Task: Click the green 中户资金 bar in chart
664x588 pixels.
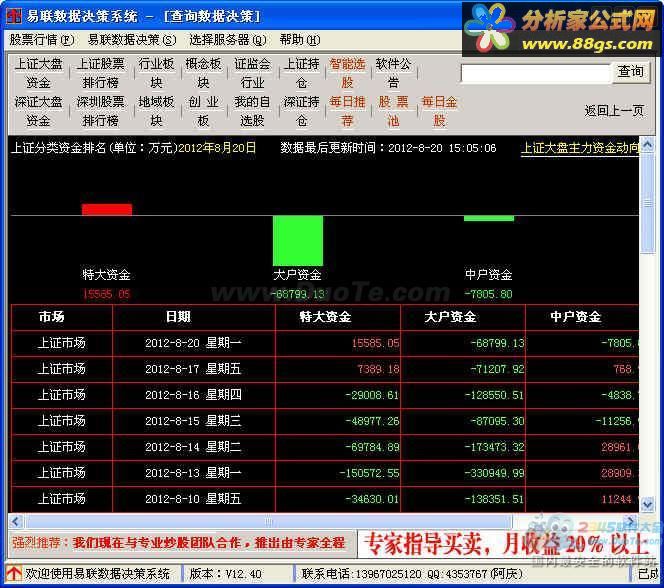Action: pyautogui.click(x=489, y=218)
